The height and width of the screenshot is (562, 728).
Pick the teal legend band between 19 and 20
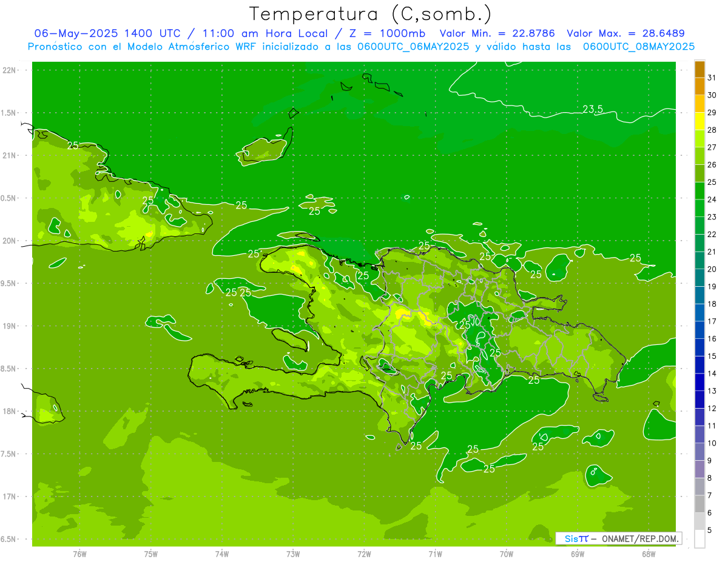point(699,278)
